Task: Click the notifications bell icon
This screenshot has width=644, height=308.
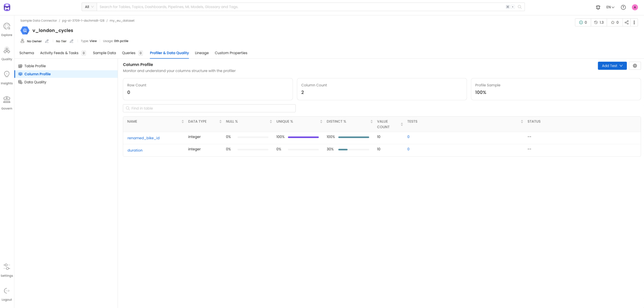Action: [598, 7]
